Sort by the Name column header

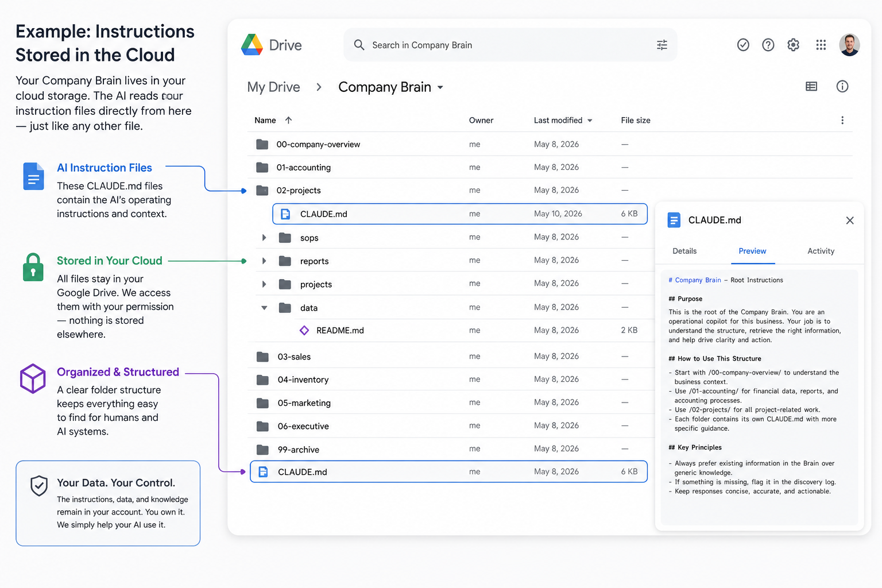tap(265, 120)
